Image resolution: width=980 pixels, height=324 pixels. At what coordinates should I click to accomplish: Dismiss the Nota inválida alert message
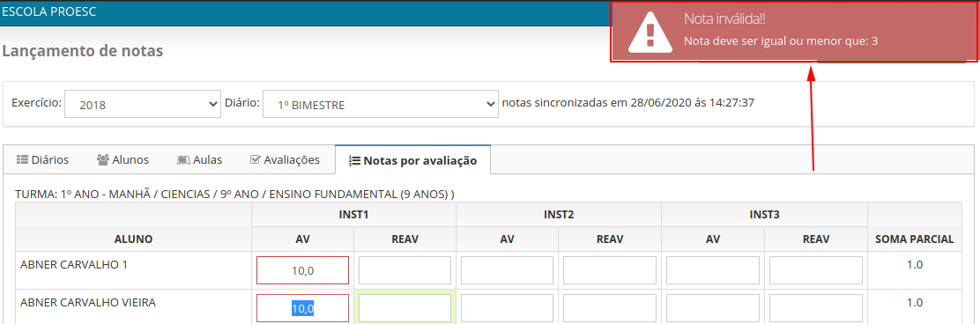click(x=794, y=31)
